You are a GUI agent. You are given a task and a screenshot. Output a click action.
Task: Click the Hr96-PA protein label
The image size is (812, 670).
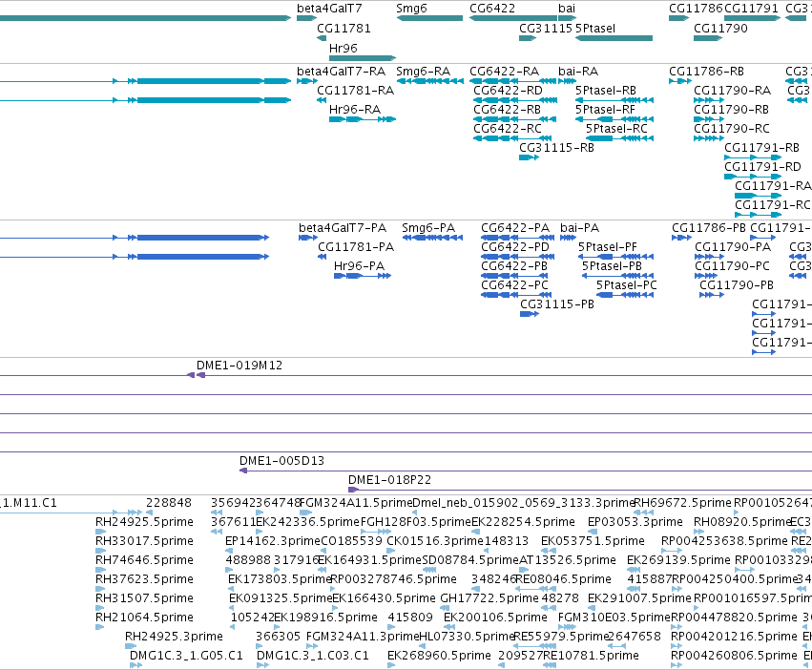click(359, 267)
